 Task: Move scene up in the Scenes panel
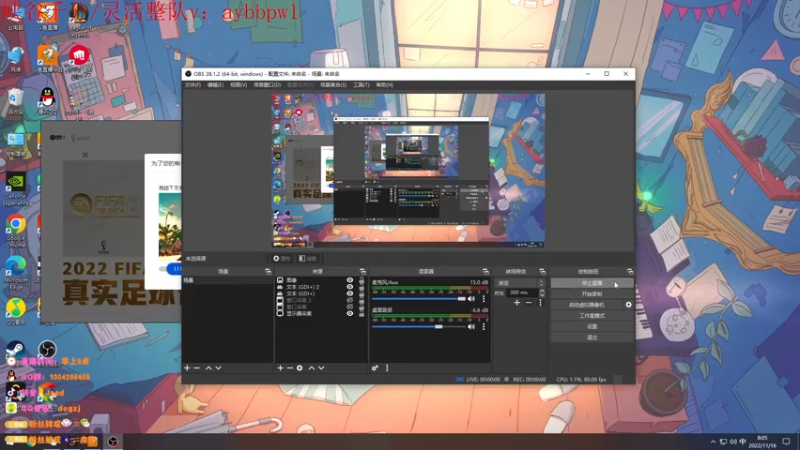point(209,368)
